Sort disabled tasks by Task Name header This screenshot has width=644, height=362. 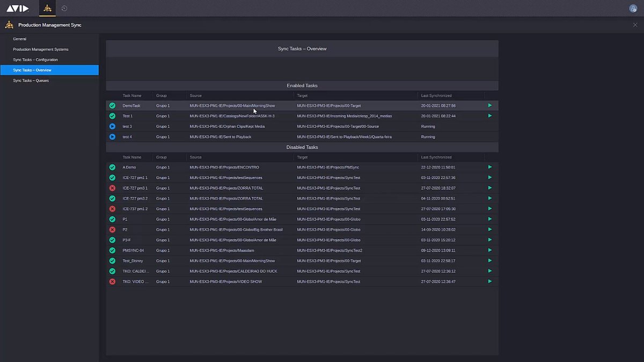(x=132, y=157)
